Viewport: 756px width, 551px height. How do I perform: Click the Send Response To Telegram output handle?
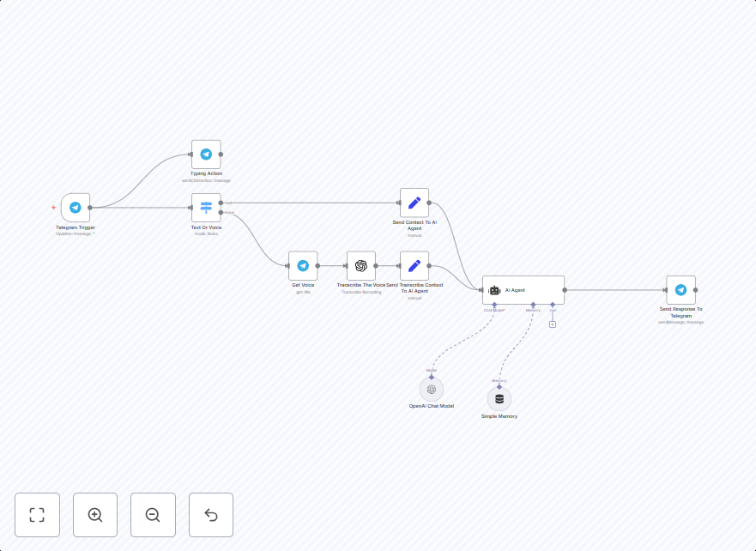[x=696, y=290]
